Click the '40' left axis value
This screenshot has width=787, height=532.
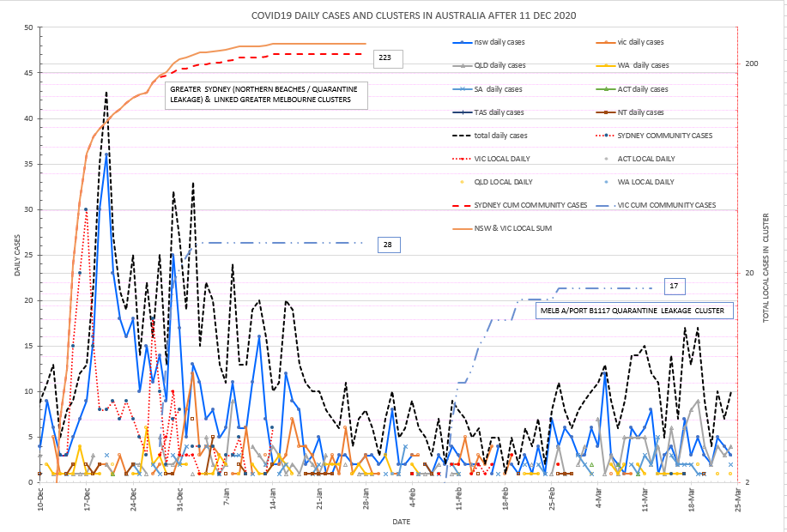(x=29, y=118)
